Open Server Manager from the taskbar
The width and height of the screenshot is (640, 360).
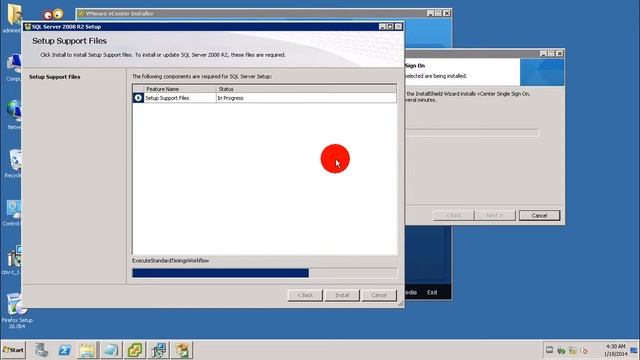(41, 350)
